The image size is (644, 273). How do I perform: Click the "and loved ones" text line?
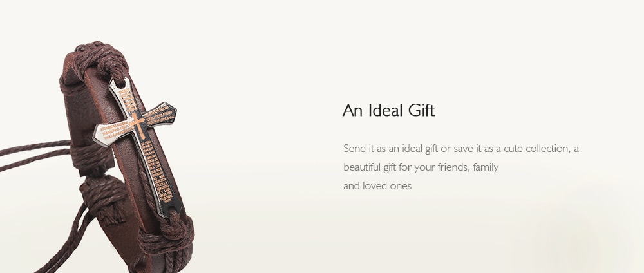(x=377, y=186)
